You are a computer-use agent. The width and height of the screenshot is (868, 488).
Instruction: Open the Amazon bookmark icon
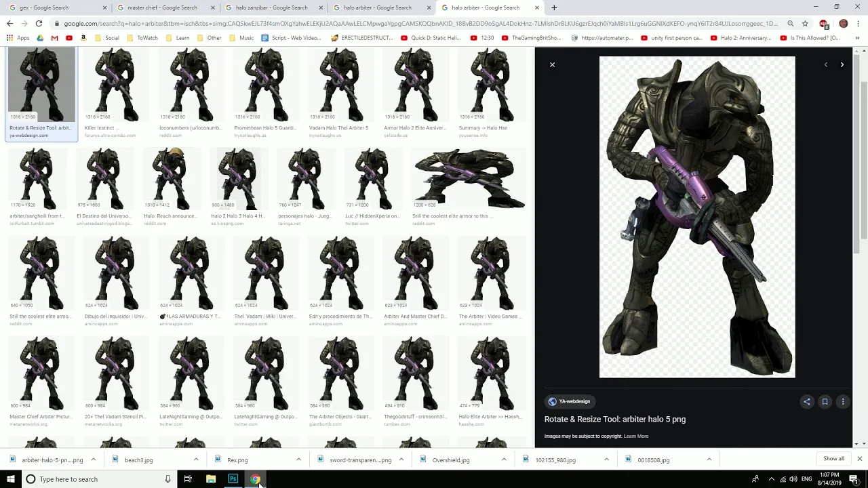84,38
